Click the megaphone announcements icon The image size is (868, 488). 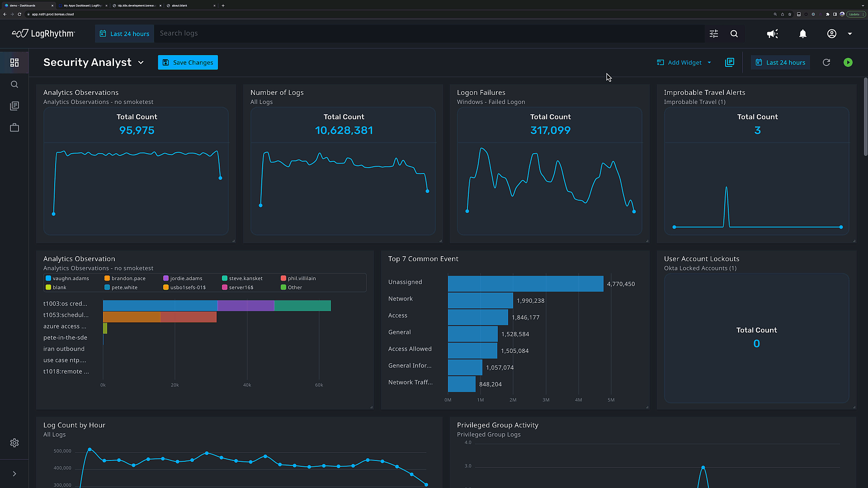pyautogui.click(x=772, y=34)
